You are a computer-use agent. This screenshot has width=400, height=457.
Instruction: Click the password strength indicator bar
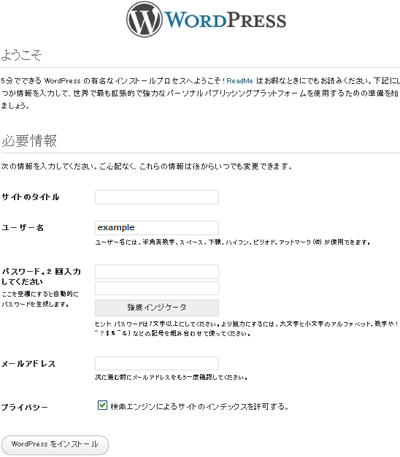157,307
